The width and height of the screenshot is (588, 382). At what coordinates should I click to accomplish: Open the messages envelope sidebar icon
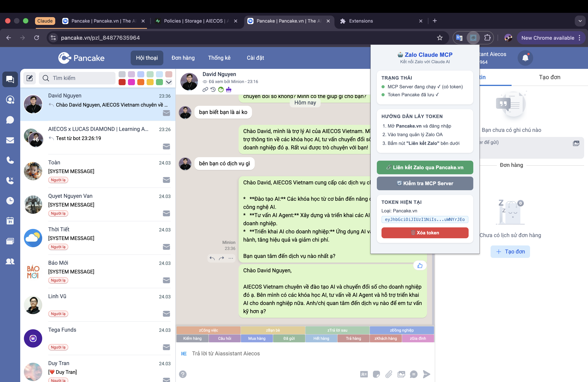click(x=10, y=140)
